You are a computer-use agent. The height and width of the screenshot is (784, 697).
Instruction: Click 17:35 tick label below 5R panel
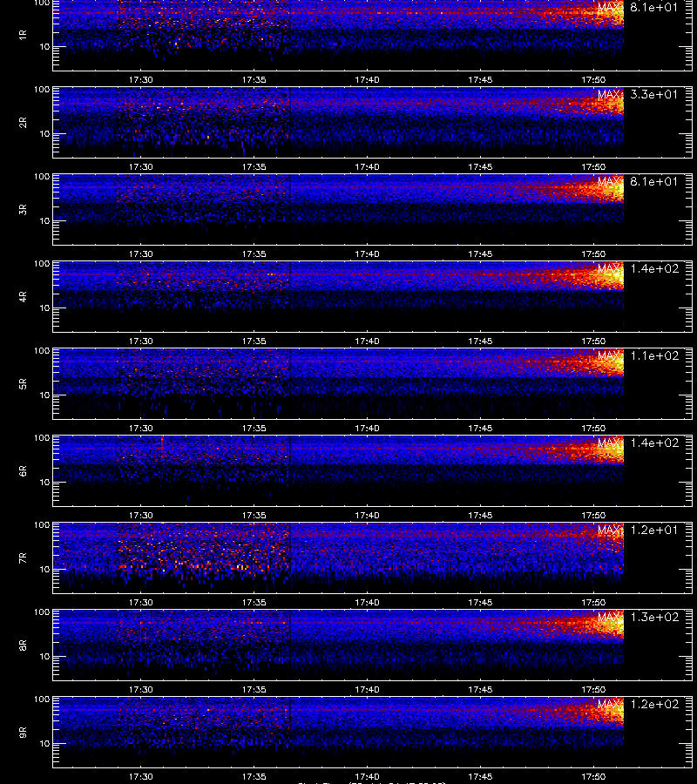pyautogui.click(x=254, y=429)
